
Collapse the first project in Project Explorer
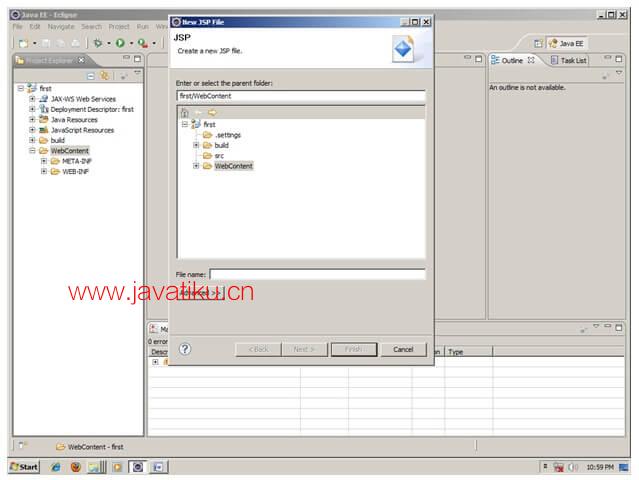[x=21, y=88]
